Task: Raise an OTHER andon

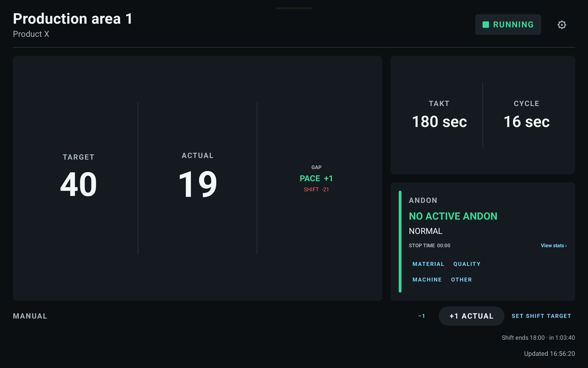Action: [x=461, y=280]
